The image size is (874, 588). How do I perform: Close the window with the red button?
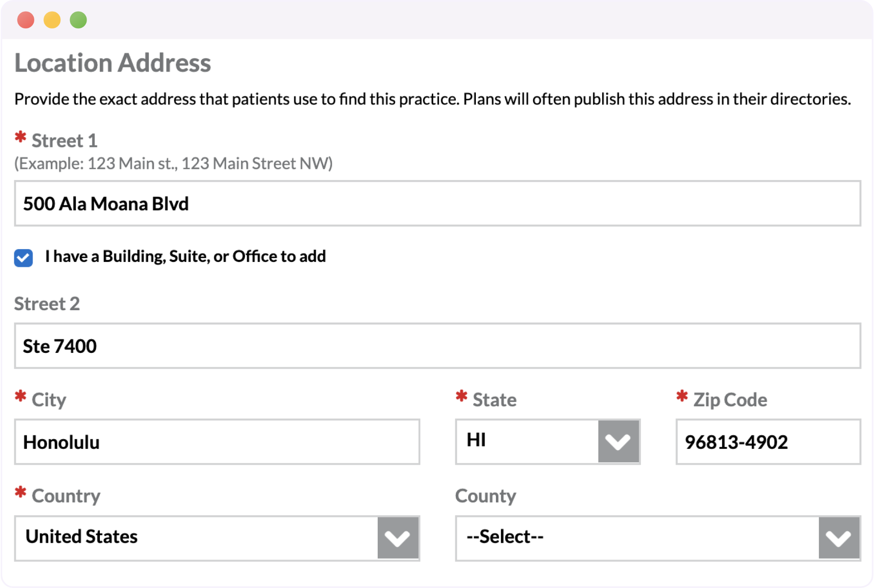point(26,20)
